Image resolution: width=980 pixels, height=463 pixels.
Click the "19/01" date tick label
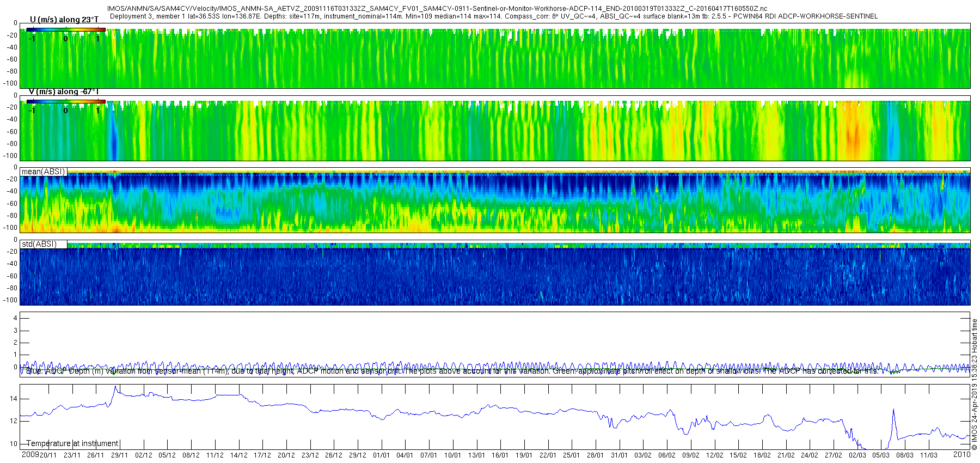(524, 455)
